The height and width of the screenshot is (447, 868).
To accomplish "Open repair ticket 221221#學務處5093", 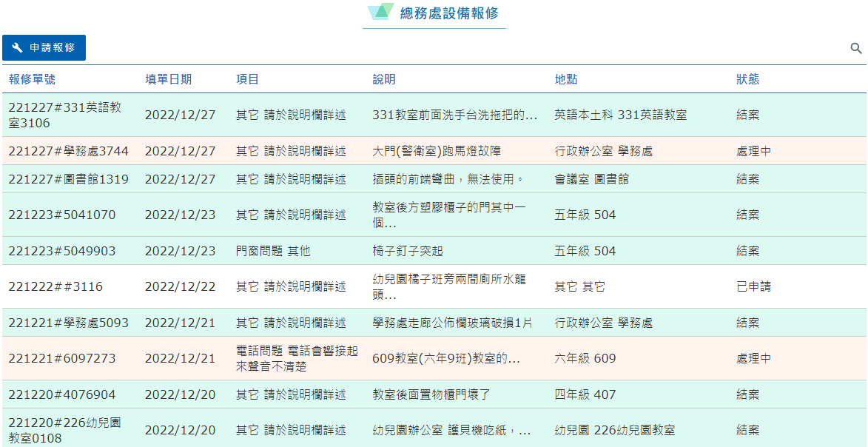I will (x=68, y=323).
